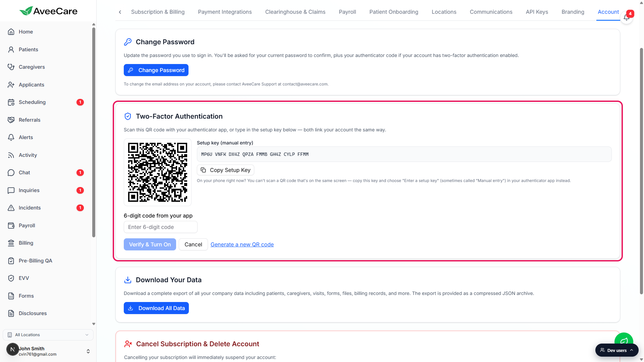The height and width of the screenshot is (362, 644).
Task: Open Payroll wallet icon in sidebar
Action: pos(11,226)
